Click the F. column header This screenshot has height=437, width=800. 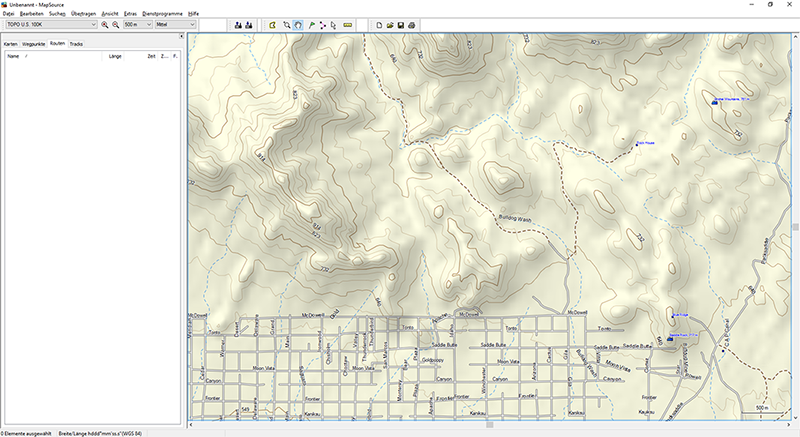175,56
